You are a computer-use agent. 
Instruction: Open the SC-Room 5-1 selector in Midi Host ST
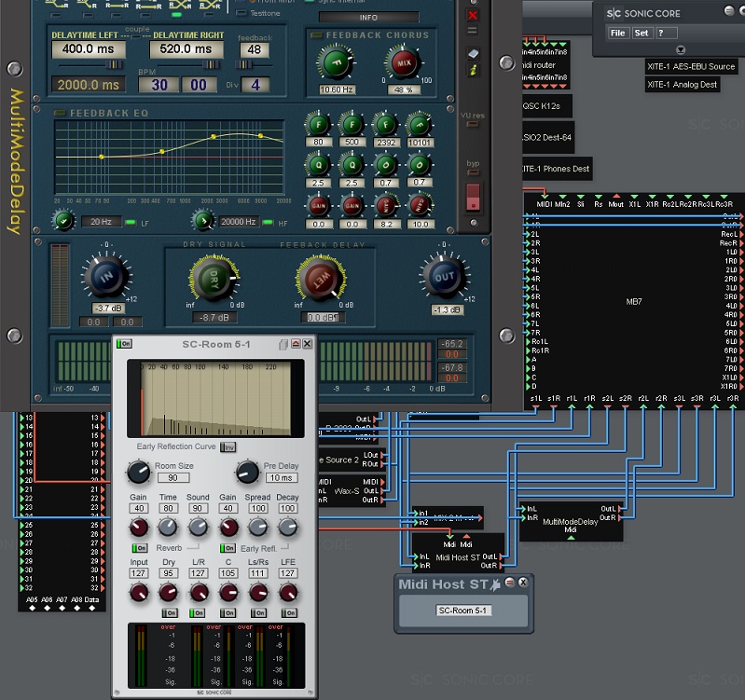[463, 611]
